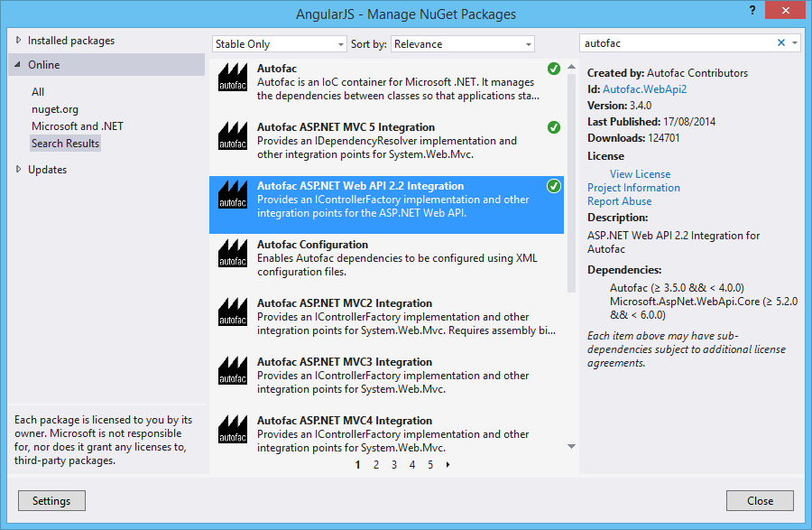Viewport: 812px width, 530px height.
Task: Click installed checkmark on Web API 2.2 Integration
Action: coord(554,186)
